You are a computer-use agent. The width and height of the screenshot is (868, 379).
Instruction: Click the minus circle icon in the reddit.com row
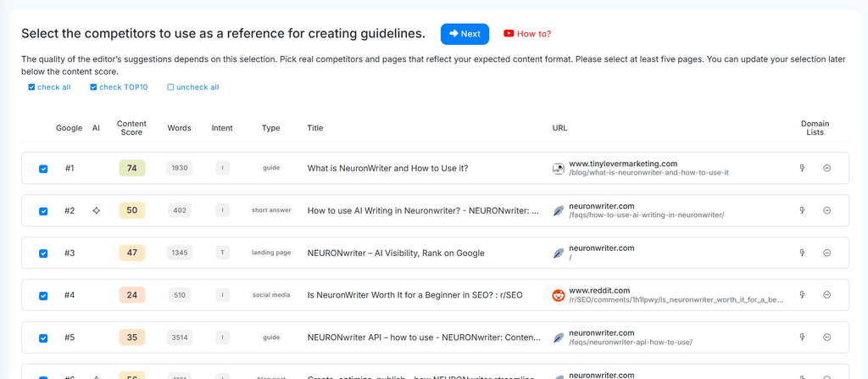click(827, 295)
